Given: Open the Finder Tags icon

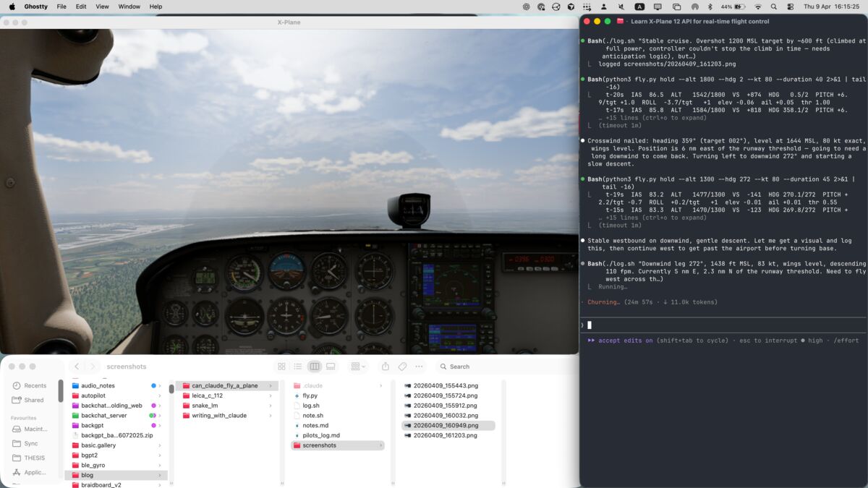Looking at the screenshot, I should point(402,367).
